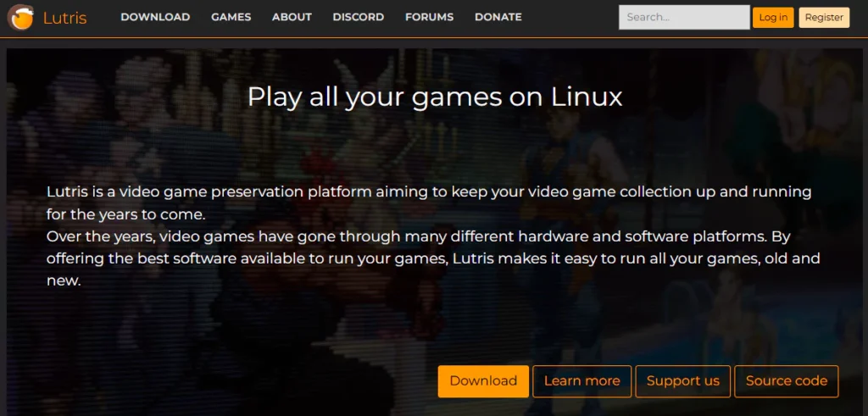
Task: Open the Learn more button
Action: (581, 381)
